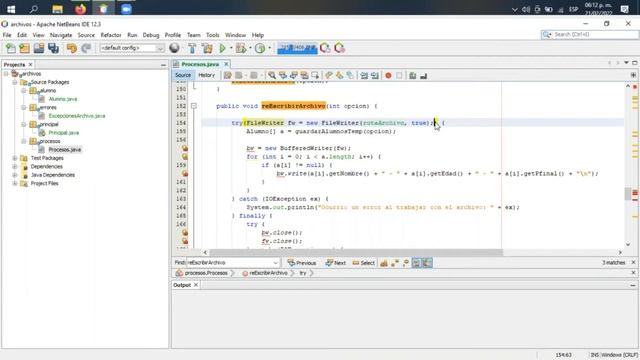Image resolution: width=640 pixels, height=360 pixels.
Task: Click the Redo toolbar icon
Action: click(x=86, y=48)
